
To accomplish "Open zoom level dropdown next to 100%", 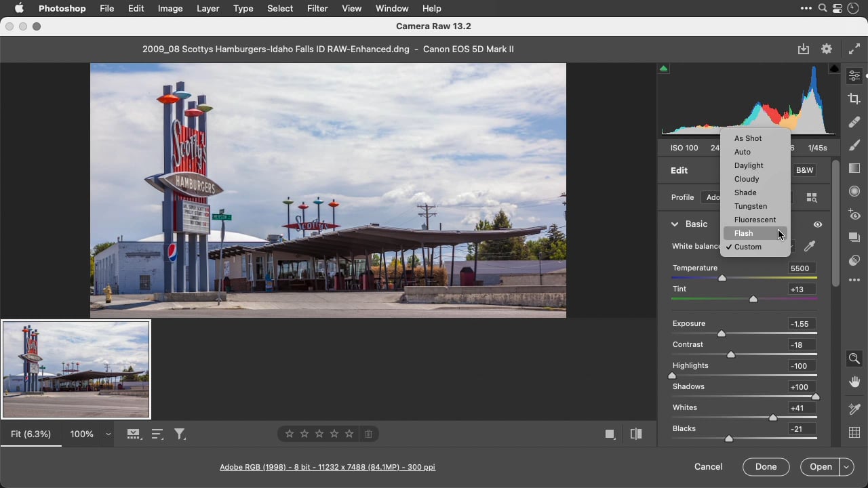I will (108, 434).
